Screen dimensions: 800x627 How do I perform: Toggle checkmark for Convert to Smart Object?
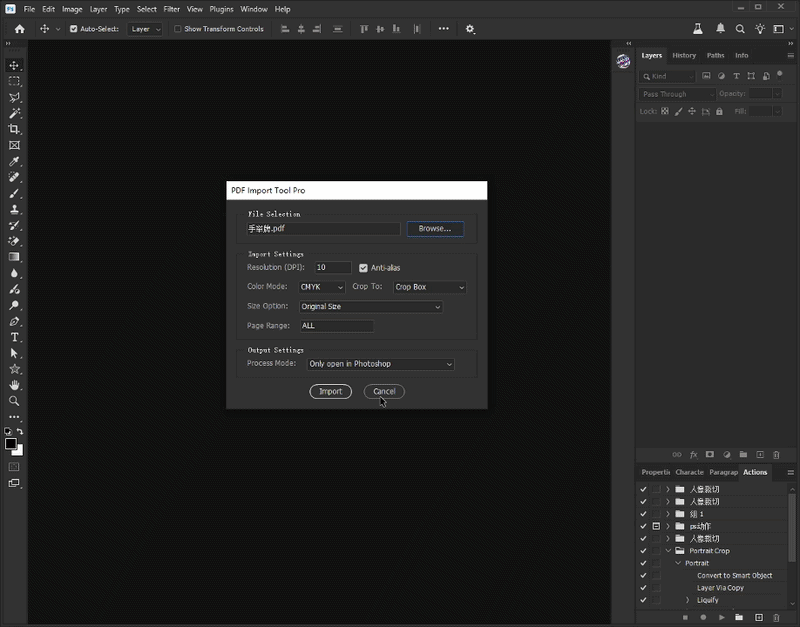pyautogui.click(x=643, y=575)
